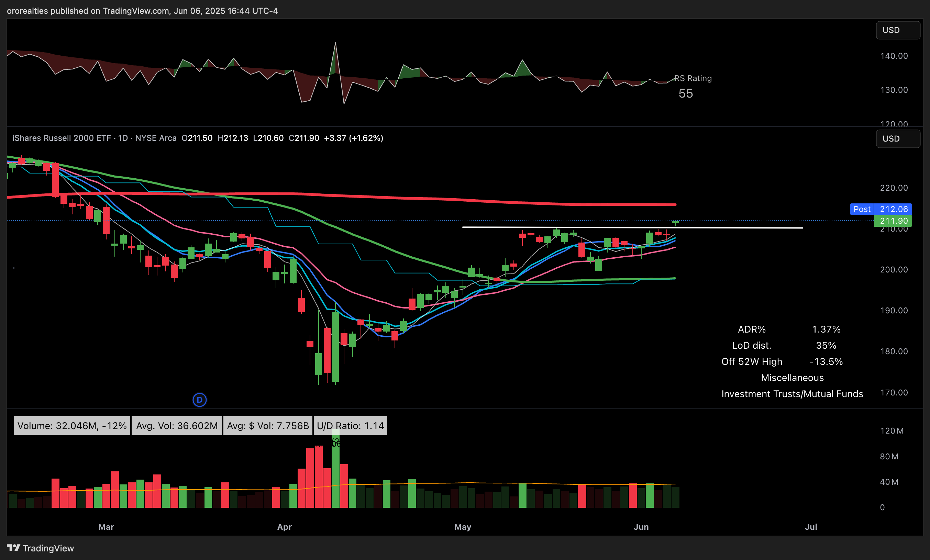Click the white horizontal resistance line
Image resolution: width=930 pixels, height=560 pixels.
(633, 227)
